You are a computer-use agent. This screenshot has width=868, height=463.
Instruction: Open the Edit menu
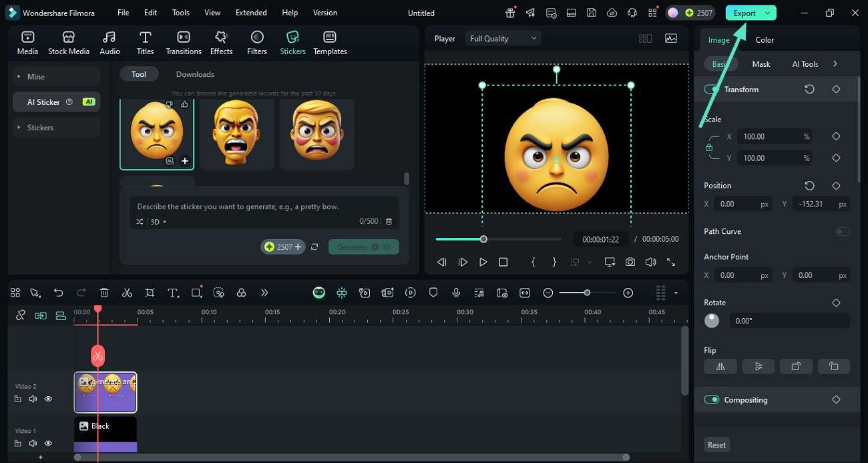tap(151, 13)
